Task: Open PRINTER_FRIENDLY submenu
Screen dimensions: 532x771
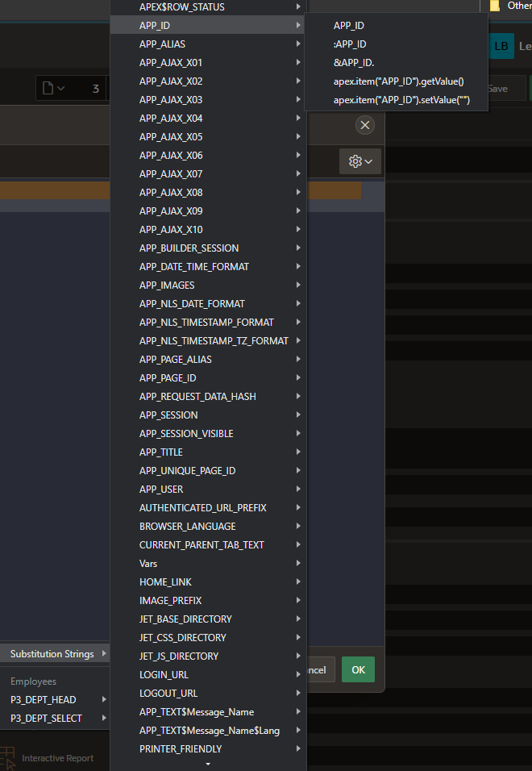Action: [208, 749]
